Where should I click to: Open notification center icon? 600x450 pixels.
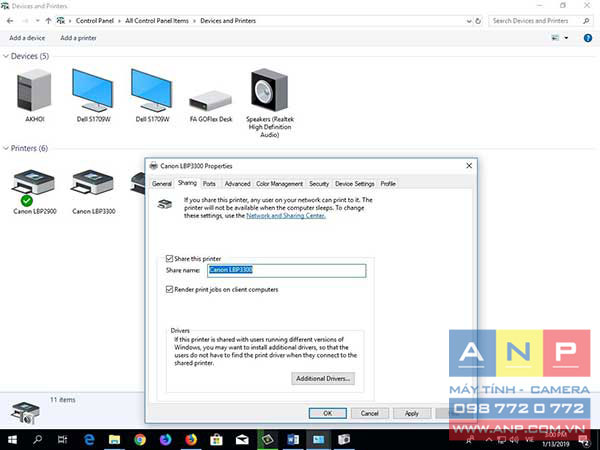(x=584, y=440)
